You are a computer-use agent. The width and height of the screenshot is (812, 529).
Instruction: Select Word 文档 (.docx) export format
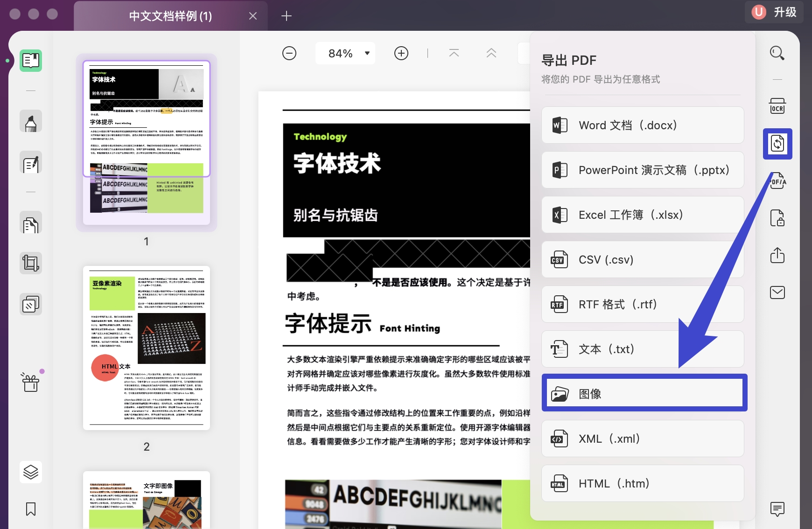642,125
